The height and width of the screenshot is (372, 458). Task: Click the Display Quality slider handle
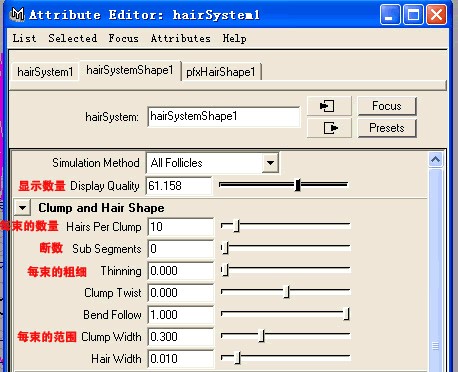[x=298, y=185]
